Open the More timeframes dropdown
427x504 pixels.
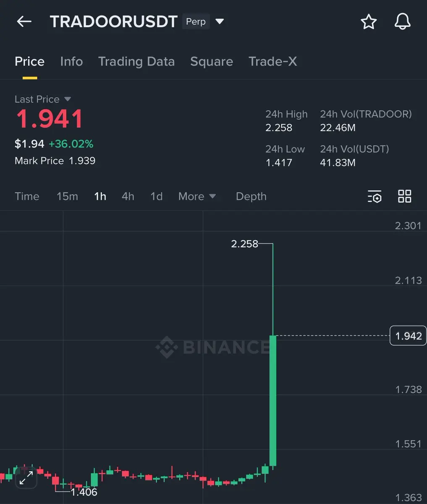197,196
